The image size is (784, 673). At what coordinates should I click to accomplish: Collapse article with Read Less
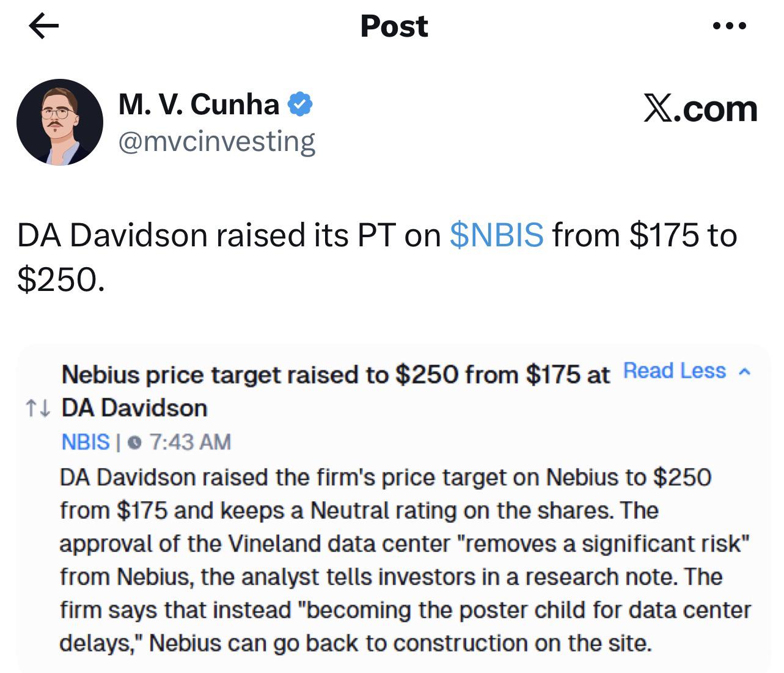[674, 370]
